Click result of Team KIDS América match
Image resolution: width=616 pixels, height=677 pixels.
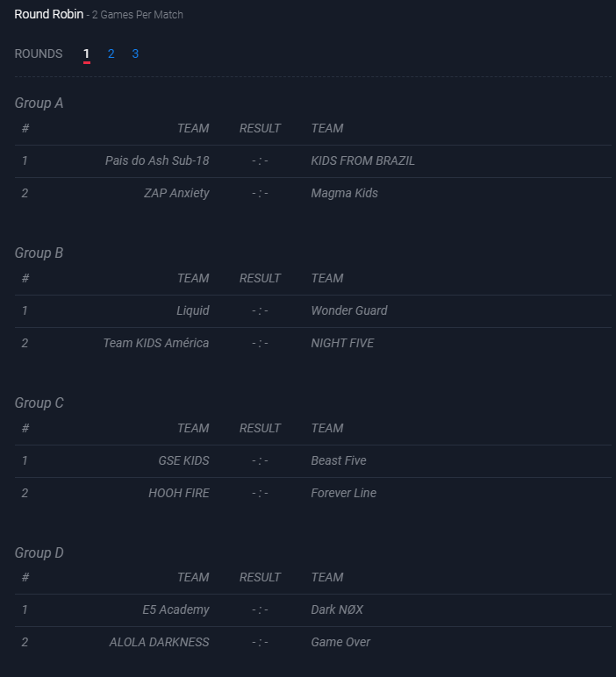click(260, 343)
